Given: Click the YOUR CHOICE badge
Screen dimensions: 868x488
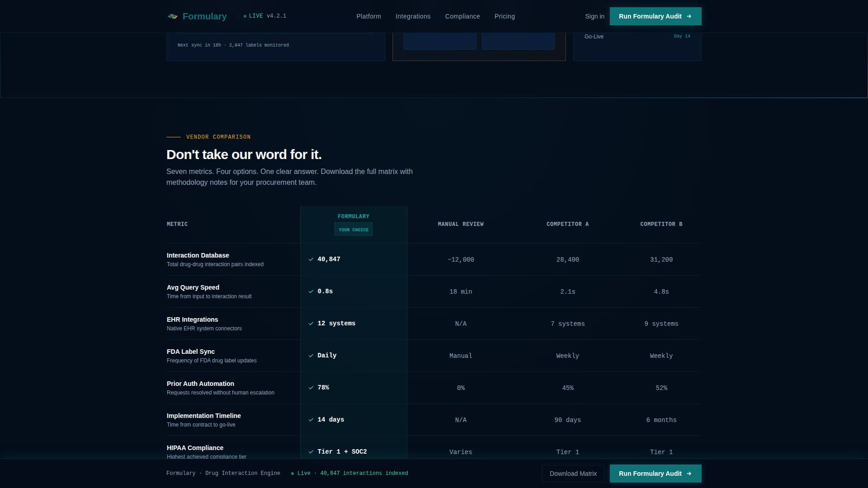Looking at the screenshot, I should tap(354, 230).
